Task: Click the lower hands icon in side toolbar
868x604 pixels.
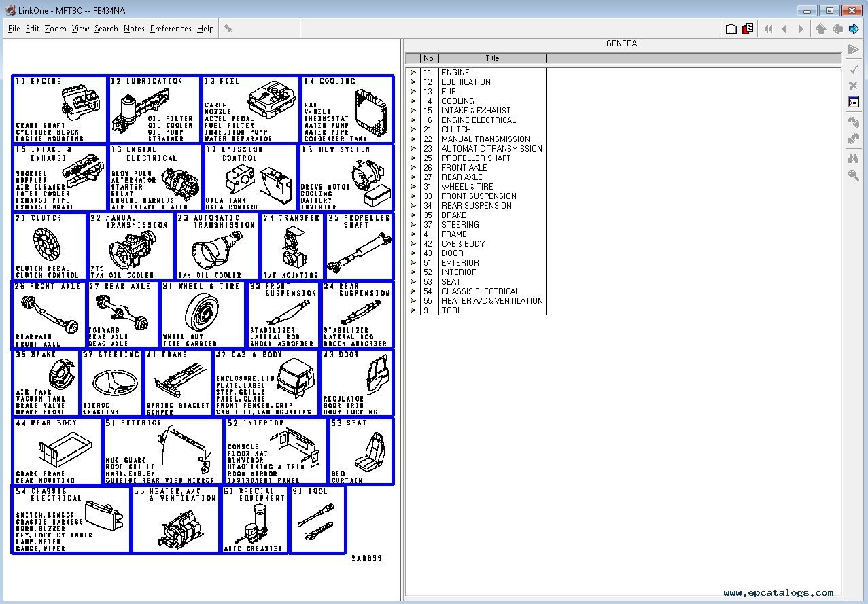Action: (853, 139)
